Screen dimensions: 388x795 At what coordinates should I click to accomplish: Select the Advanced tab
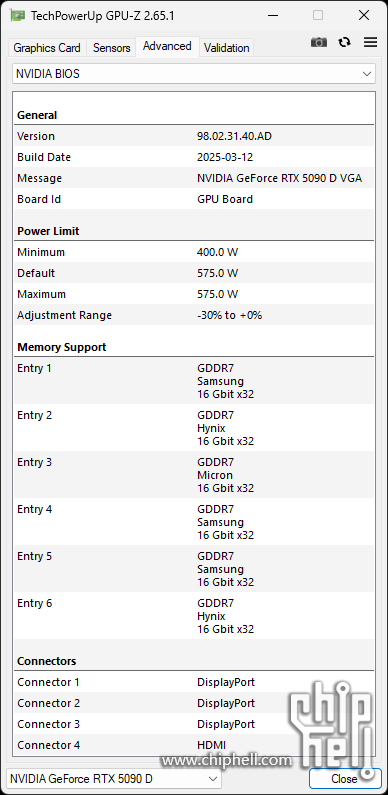pyautogui.click(x=167, y=46)
